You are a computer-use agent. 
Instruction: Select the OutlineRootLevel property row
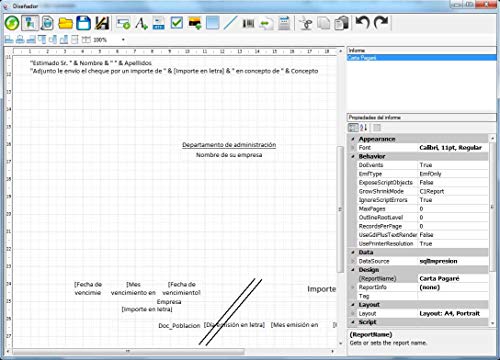[423, 217]
